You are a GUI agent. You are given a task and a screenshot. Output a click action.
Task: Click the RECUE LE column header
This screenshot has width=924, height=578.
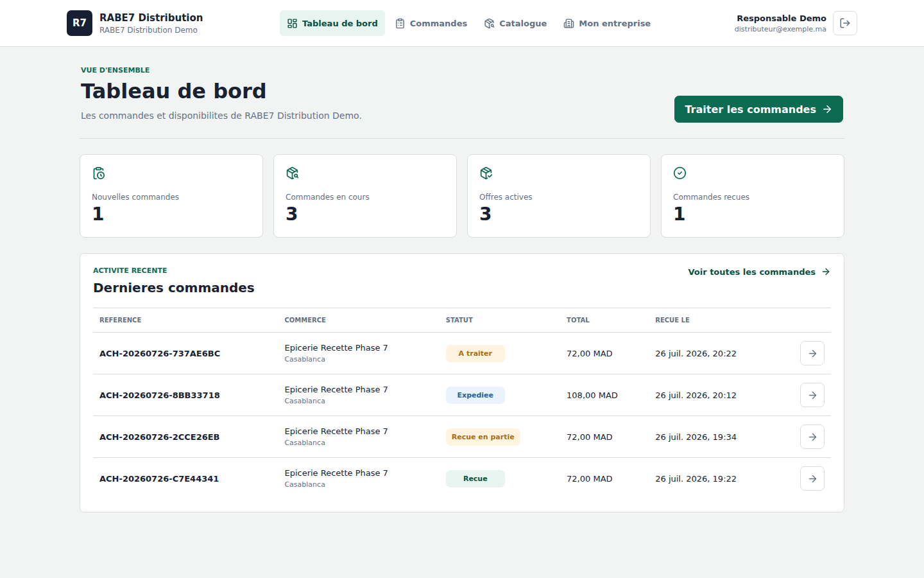coord(672,320)
